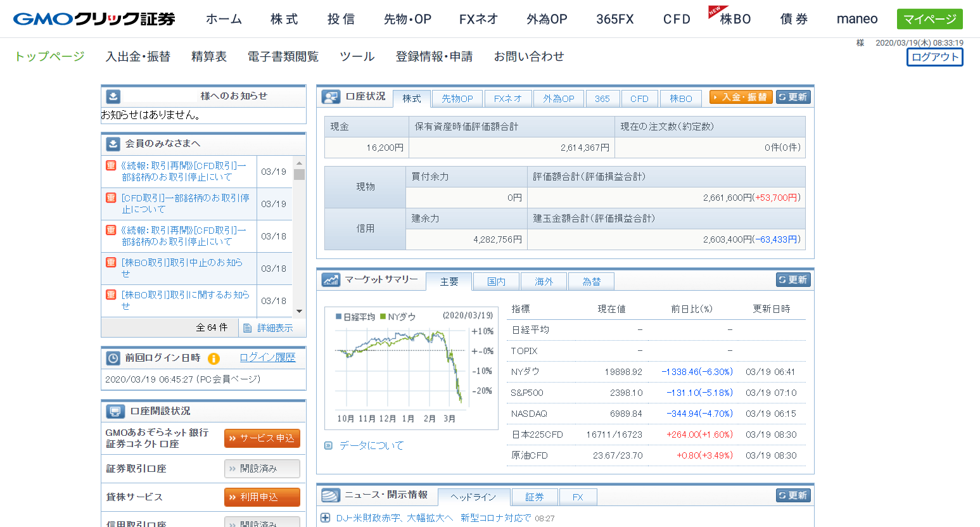Image resolution: width=980 pixels, height=527 pixels.
Task: Open the 証券 news tab
Action: tap(534, 497)
